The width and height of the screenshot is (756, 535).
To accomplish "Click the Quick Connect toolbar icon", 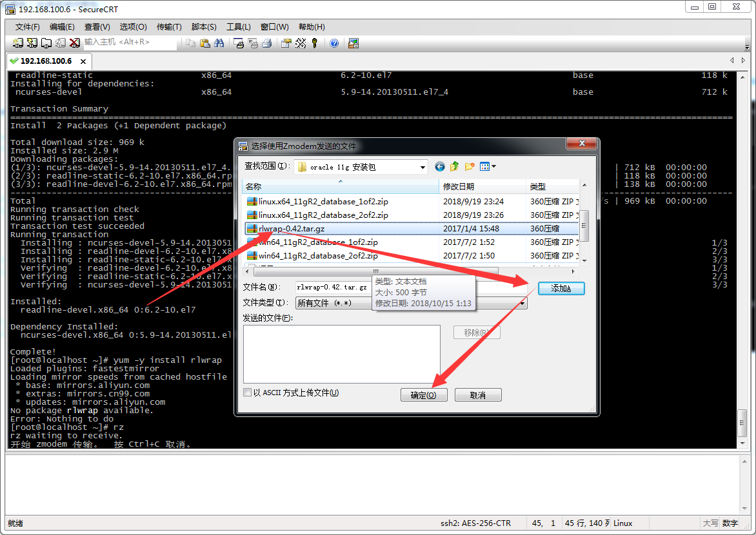I will tap(32, 43).
